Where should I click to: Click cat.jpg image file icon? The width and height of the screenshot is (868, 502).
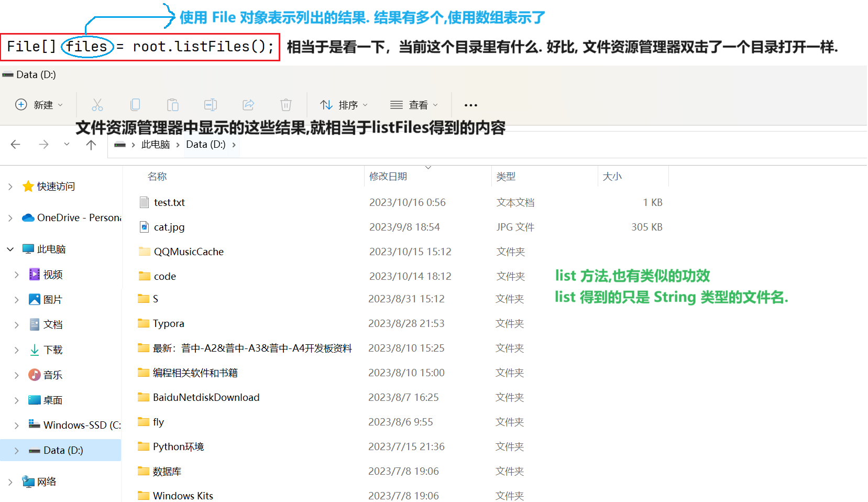(145, 227)
